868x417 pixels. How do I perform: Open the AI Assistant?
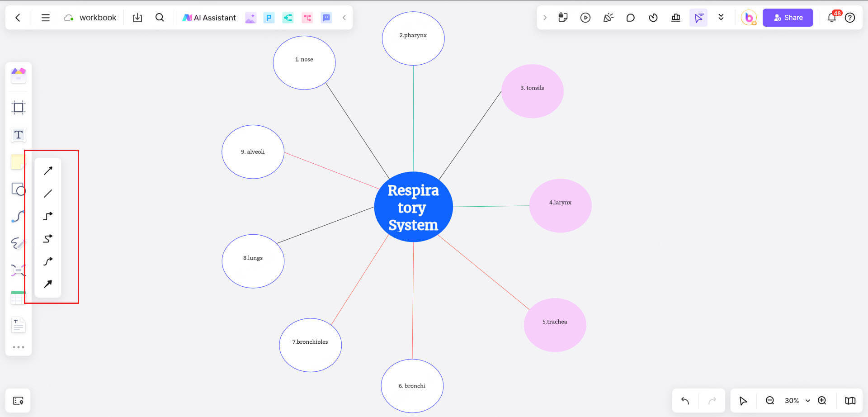209,18
